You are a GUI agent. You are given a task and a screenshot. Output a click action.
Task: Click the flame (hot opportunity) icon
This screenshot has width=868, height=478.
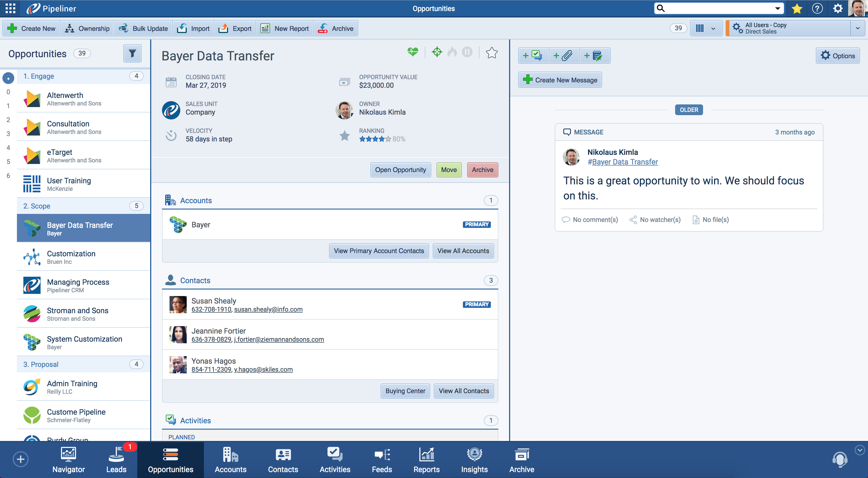point(452,52)
